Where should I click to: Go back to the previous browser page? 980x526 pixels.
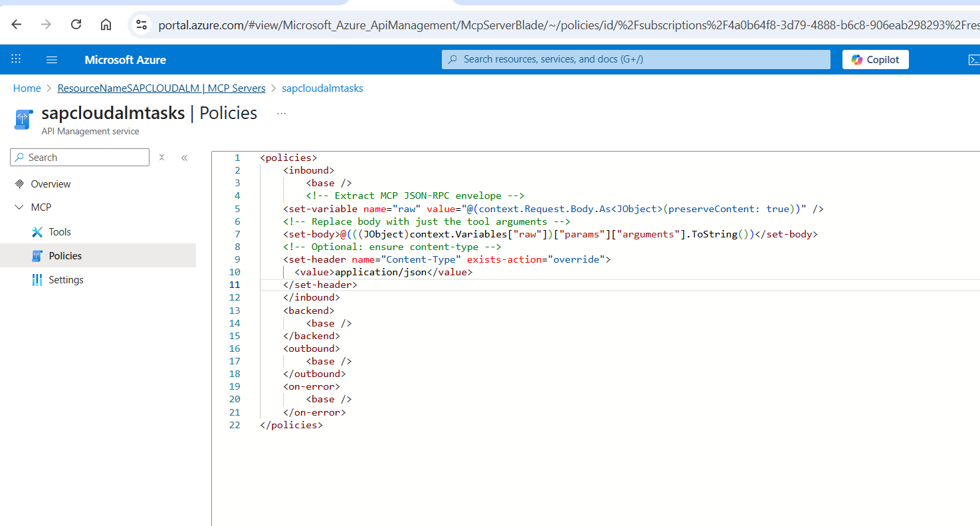tap(17, 25)
